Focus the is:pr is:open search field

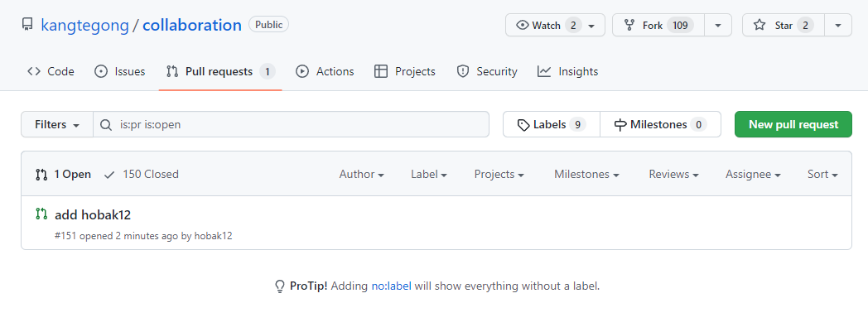tap(292, 124)
